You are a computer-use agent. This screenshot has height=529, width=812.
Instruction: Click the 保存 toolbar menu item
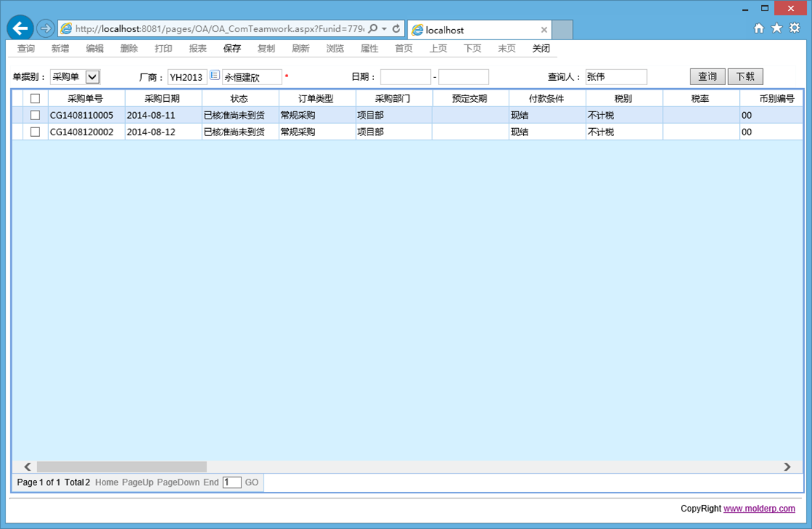click(232, 49)
